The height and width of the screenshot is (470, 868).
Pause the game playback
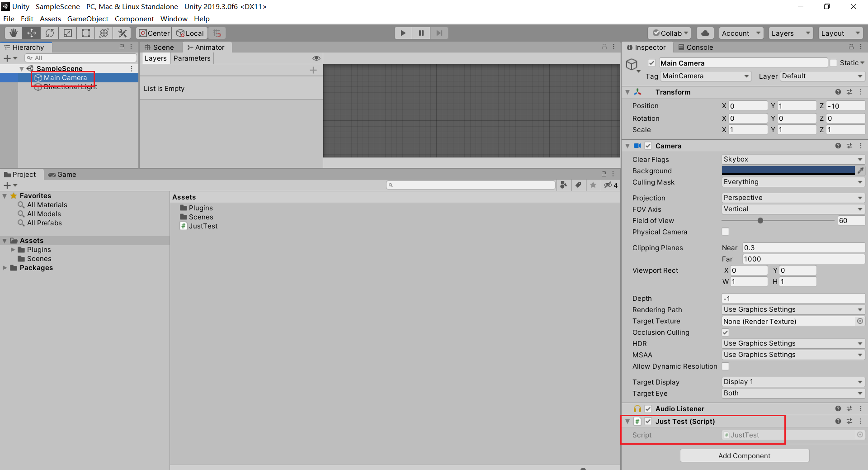pyautogui.click(x=421, y=33)
